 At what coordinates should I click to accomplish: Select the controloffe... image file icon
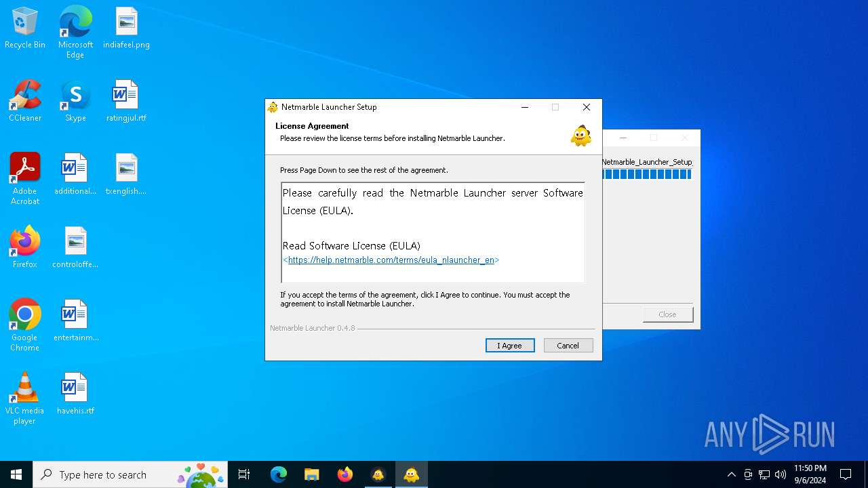point(75,248)
